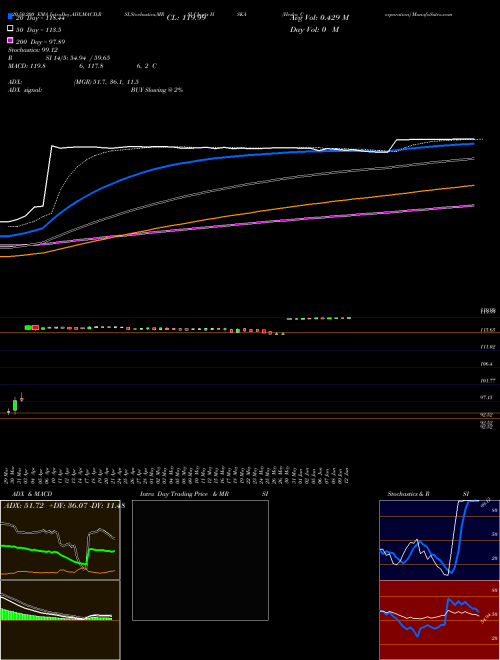Open the MACD histogram panel

click(x=60, y=620)
